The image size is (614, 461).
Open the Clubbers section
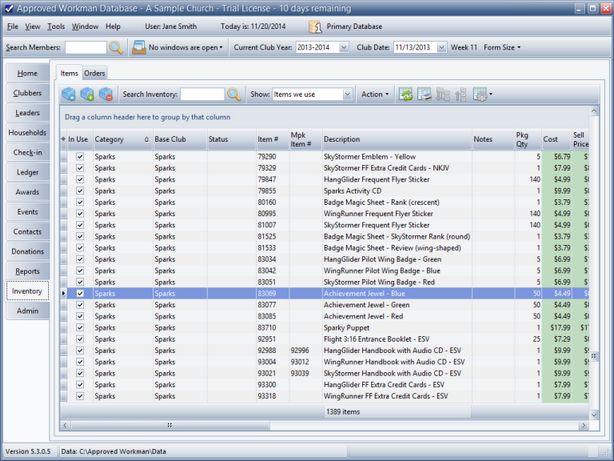(x=27, y=93)
